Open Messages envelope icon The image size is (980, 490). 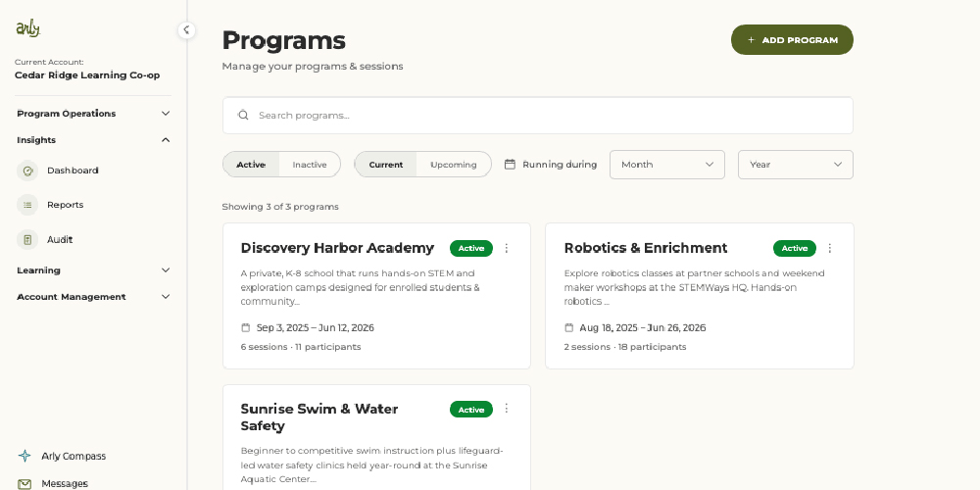click(24, 484)
